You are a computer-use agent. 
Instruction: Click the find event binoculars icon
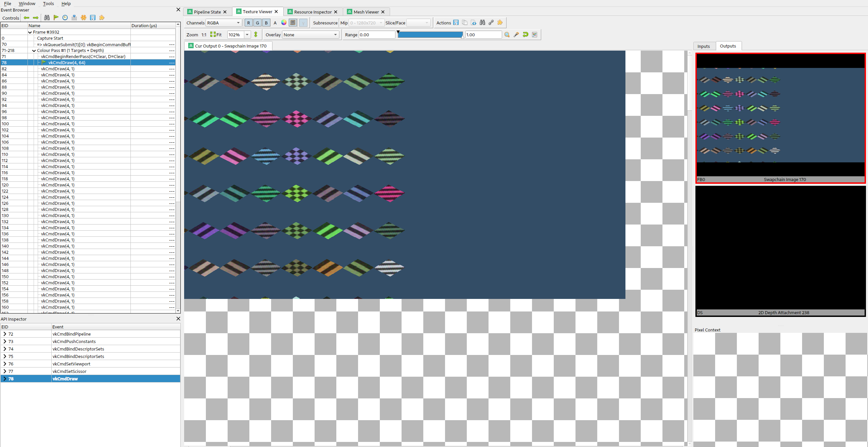tap(47, 18)
